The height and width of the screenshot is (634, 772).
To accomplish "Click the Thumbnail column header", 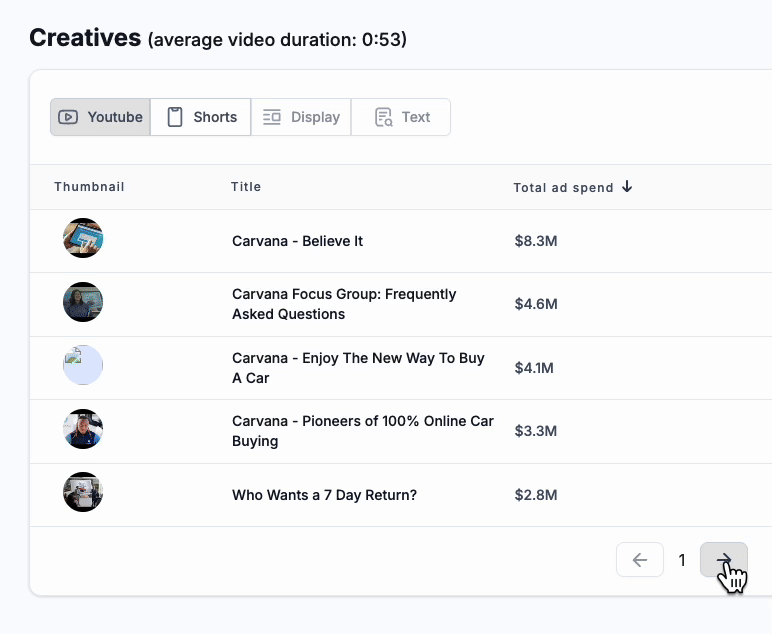I will point(89,187).
